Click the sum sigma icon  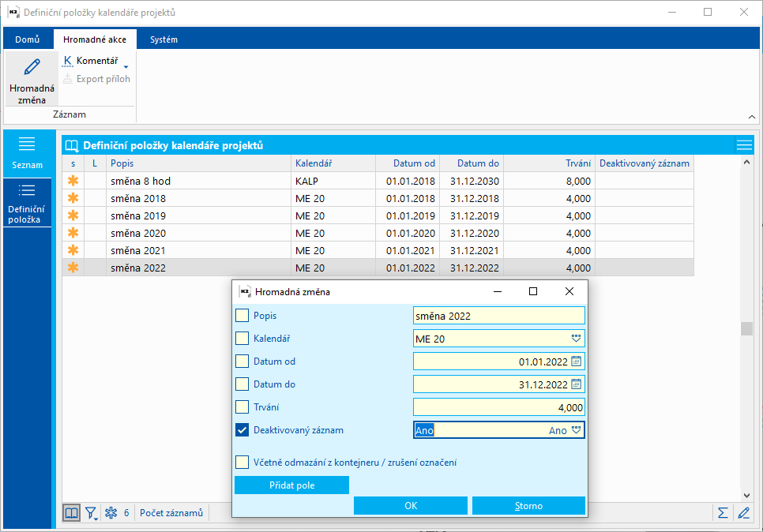[x=723, y=513]
